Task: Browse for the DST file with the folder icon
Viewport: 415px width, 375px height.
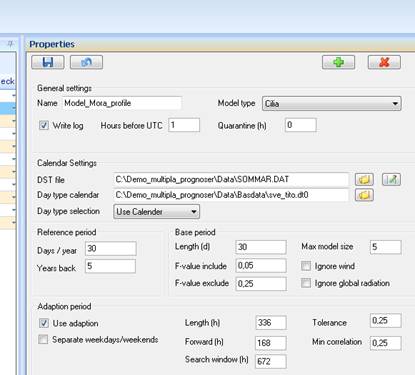Action: (364, 180)
